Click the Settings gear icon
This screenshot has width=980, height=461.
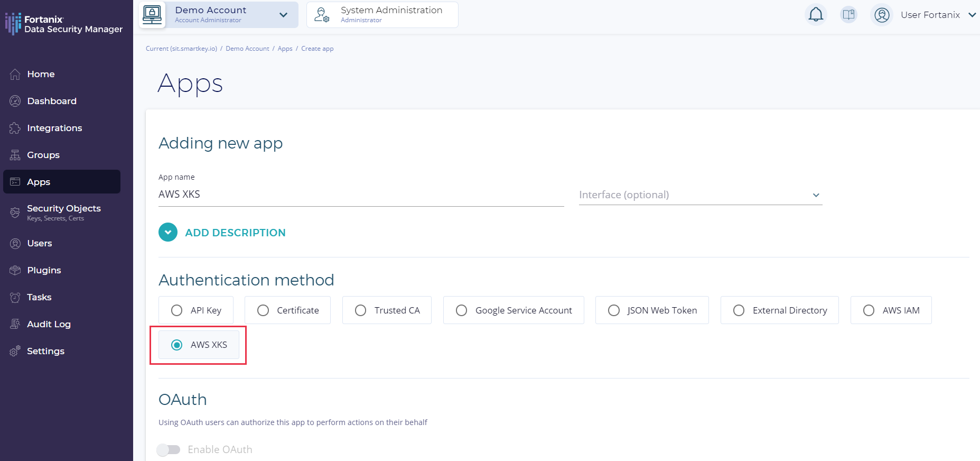[x=15, y=351]
